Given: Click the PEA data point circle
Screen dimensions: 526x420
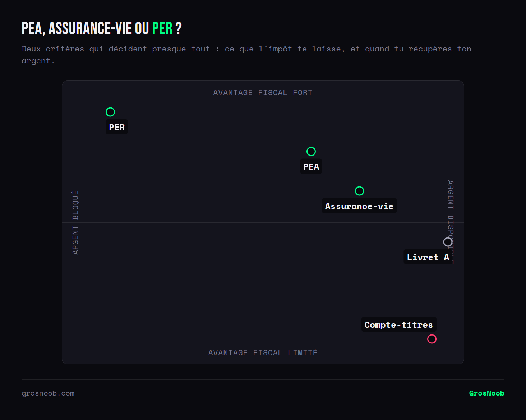Looking at the screenshot, I should click(311, 152).
